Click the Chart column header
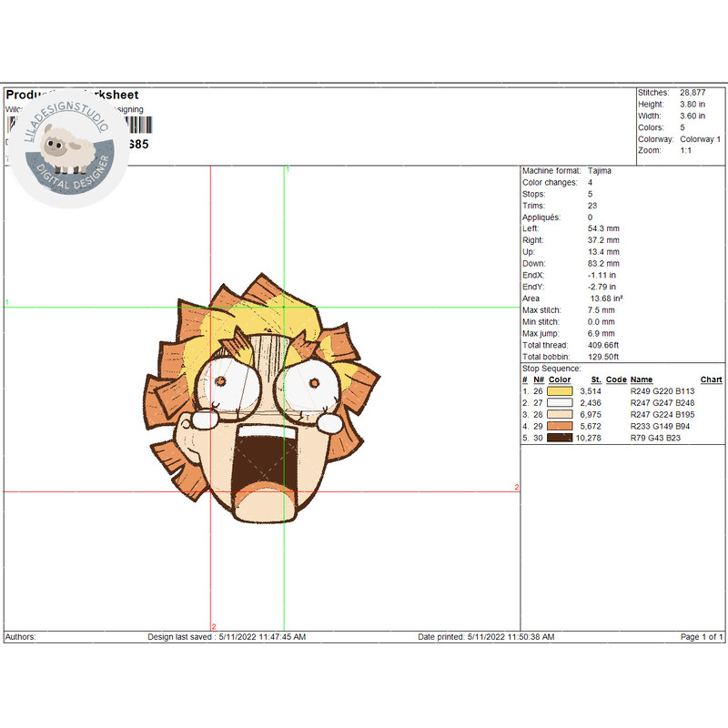The height and width of the screenshot is (728, 728). point(711,379)
